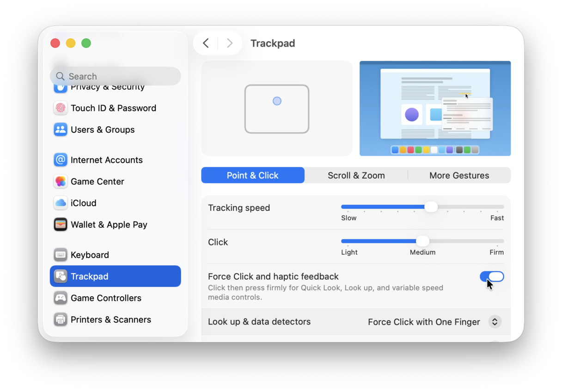Click the Trackpad icon in sidebar

61,276
